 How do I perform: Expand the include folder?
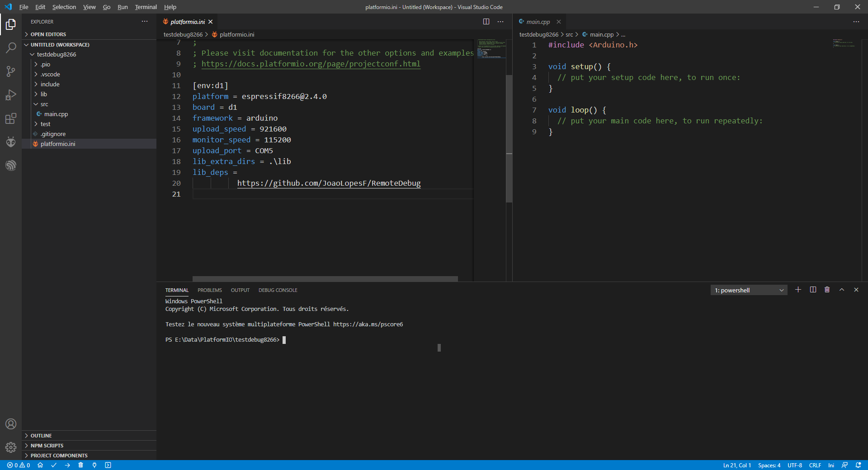click(89, 84)
